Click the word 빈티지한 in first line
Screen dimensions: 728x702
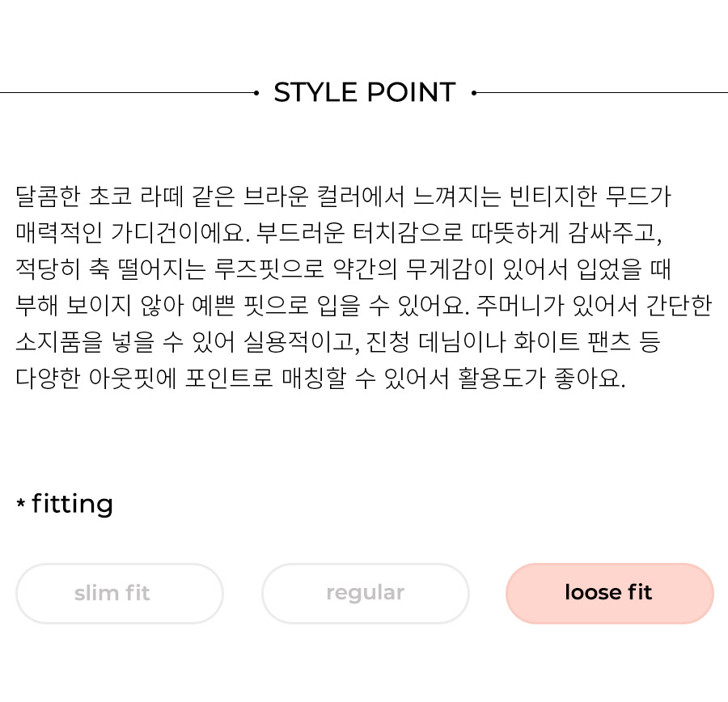[553, 196]
